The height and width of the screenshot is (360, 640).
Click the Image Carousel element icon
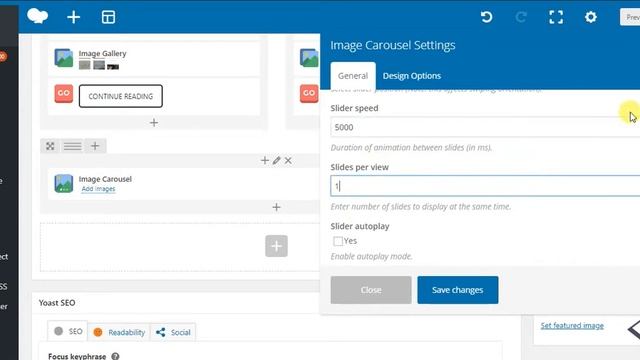[64, 183]
